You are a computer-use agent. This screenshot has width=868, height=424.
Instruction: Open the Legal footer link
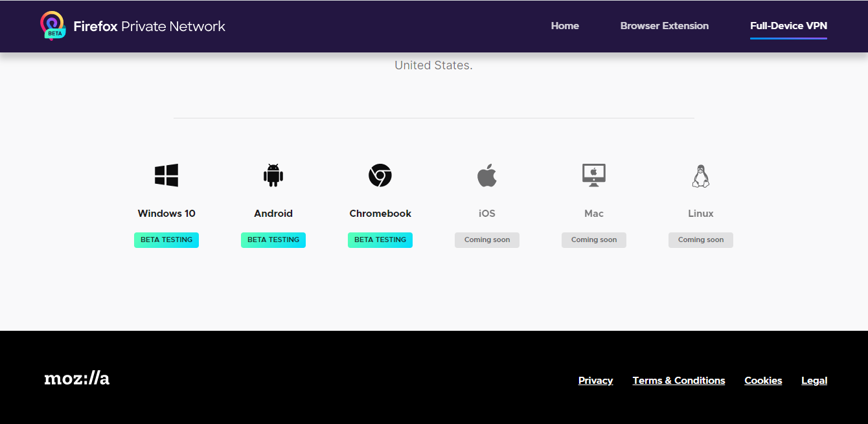(814, 381)
